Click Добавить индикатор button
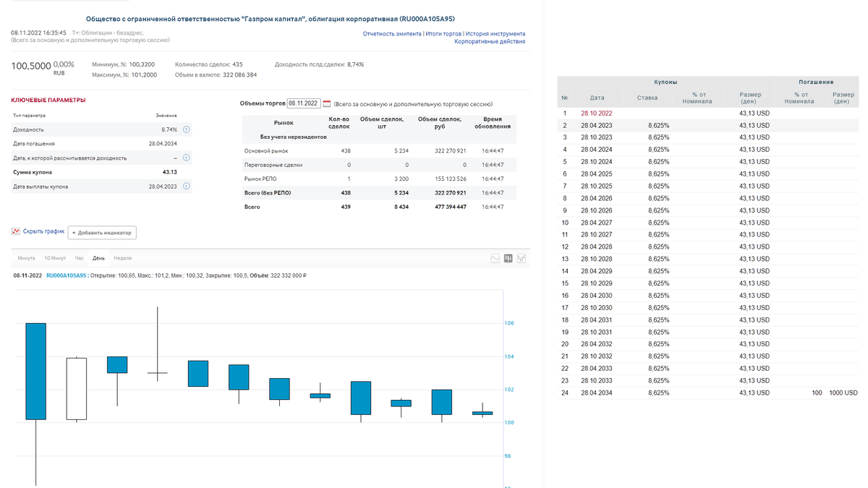 point(102,233)
